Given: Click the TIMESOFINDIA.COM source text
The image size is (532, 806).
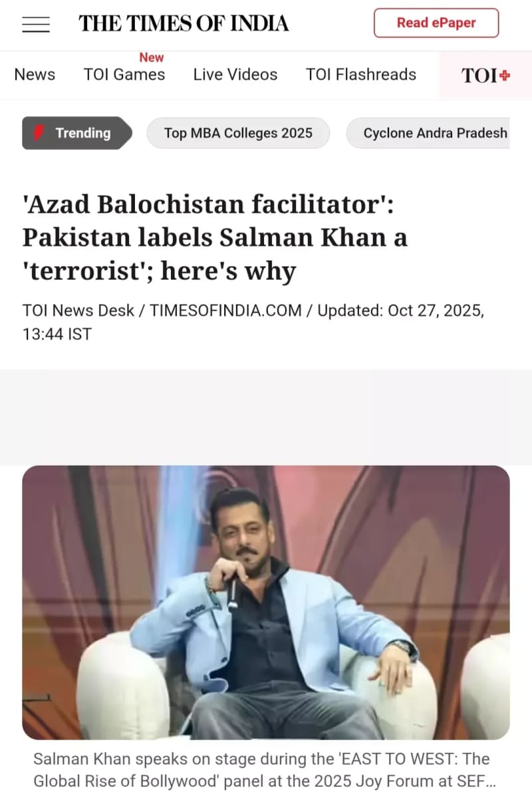Looking at the screenshot, I should tap(225, 311).
